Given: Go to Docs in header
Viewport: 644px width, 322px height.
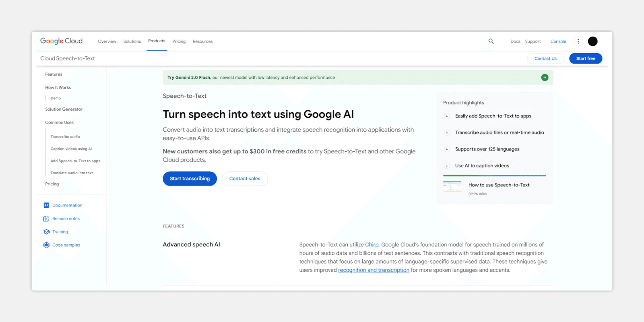Looking at the screenshot, I should 515,41.
